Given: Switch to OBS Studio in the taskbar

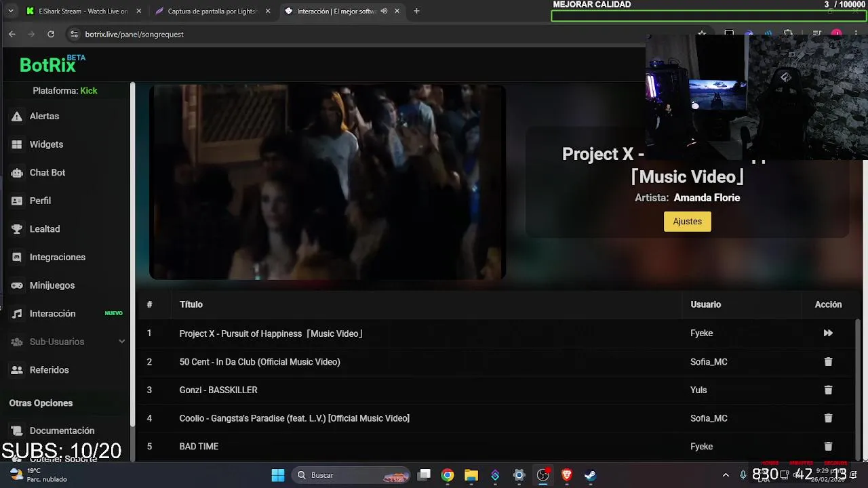Looking at the screenshot, I should click(542, 475).
